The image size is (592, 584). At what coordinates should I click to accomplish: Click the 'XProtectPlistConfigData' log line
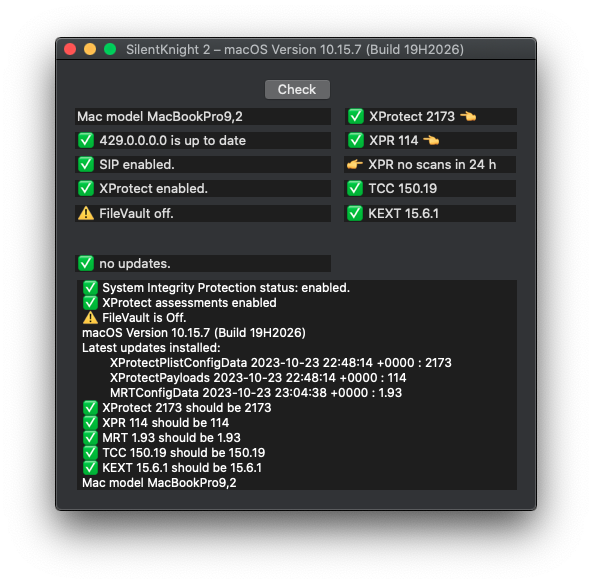281,363
